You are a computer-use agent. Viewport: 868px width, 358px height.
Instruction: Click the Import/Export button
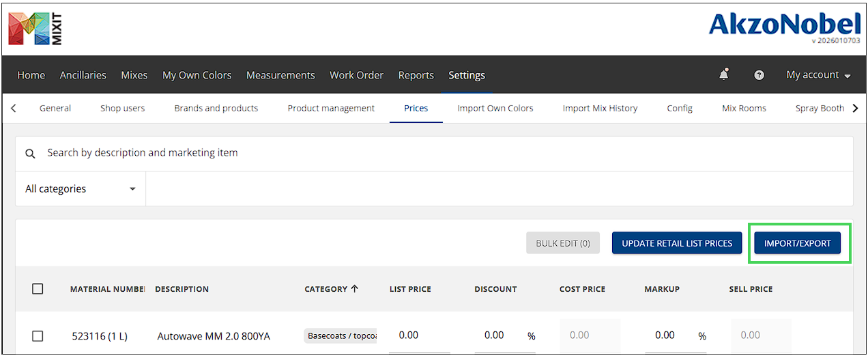coord(798,243)
